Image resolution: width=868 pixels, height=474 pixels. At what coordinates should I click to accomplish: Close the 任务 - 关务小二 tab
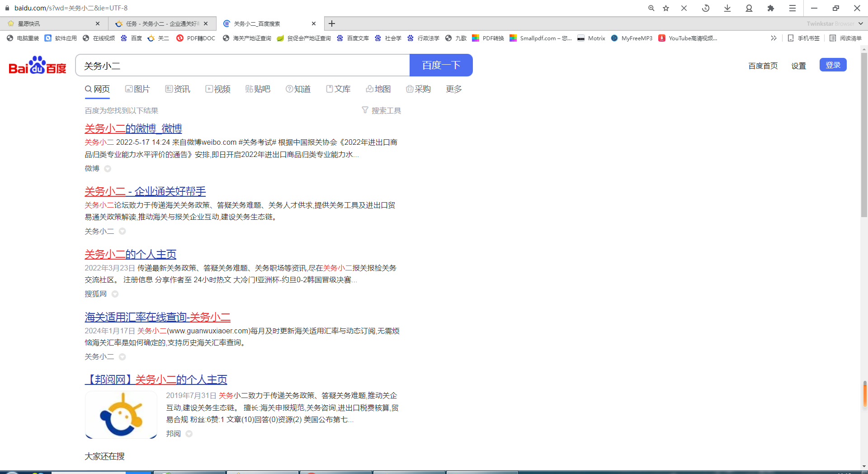pos(206,24)
